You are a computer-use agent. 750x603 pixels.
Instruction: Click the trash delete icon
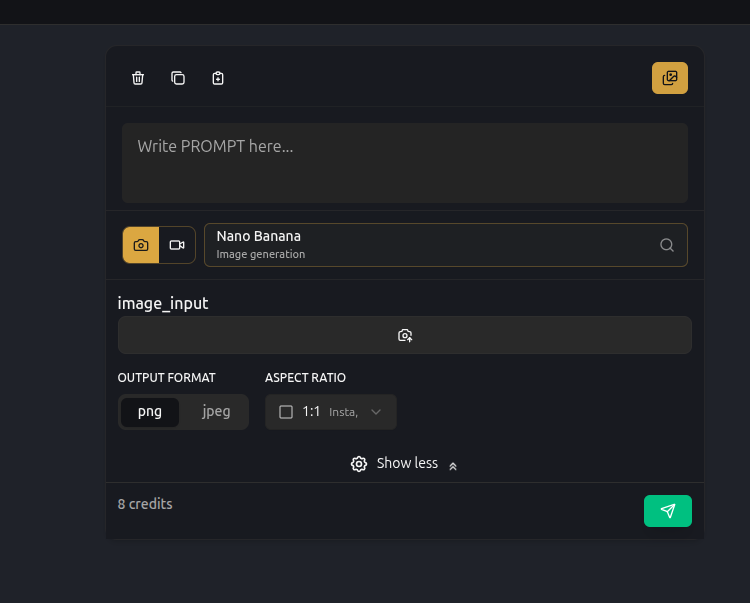[x=138, y=78]
